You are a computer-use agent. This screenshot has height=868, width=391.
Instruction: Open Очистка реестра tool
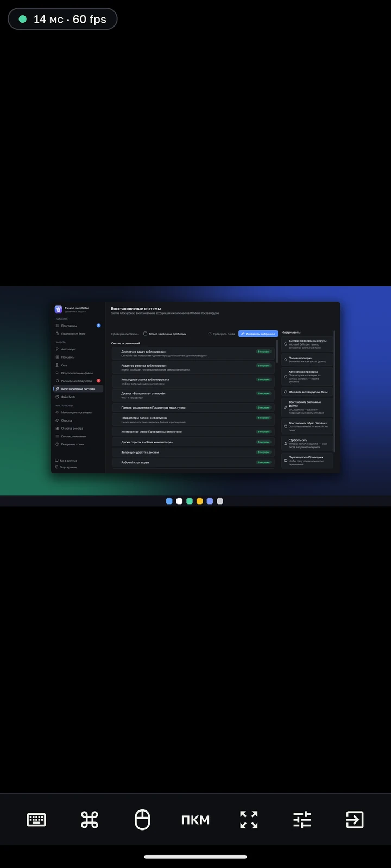point(78,429)
